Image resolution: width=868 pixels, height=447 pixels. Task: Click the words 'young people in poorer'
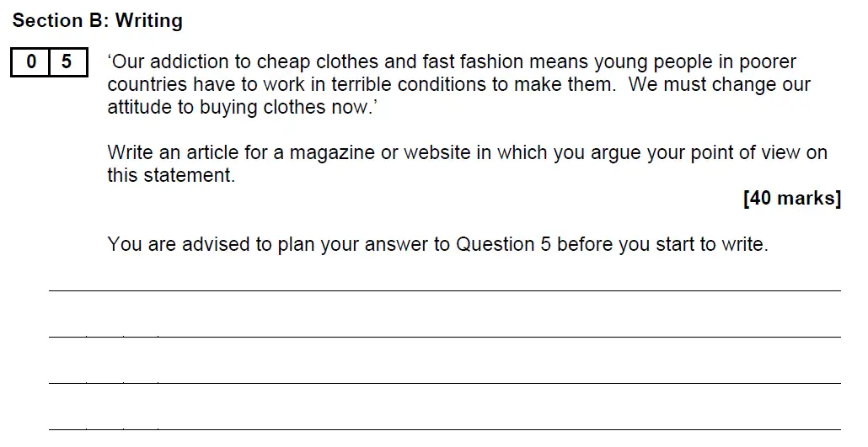(695, 61)
